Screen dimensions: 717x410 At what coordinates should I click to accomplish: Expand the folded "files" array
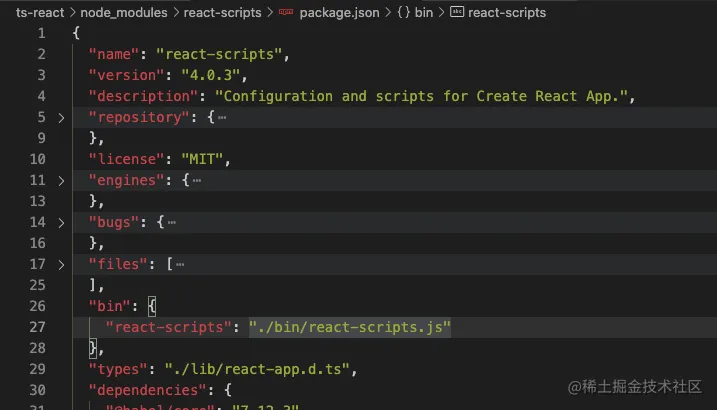coord(61,265)
